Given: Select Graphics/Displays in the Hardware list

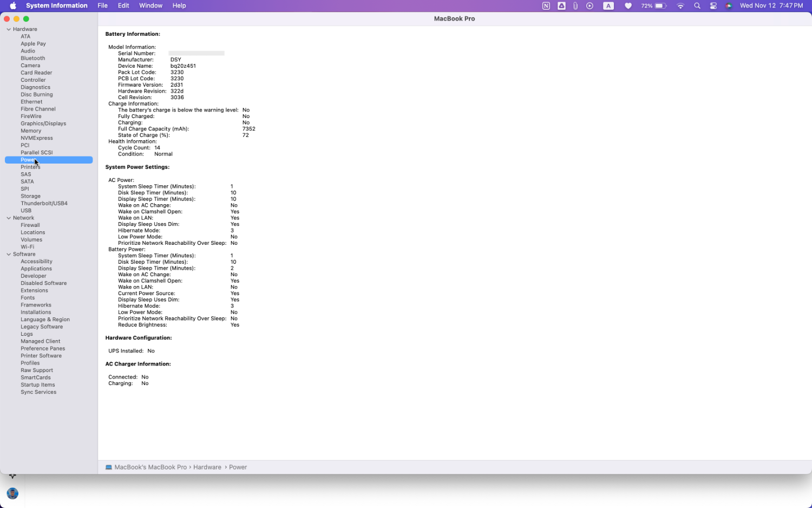Looking at the screenshot, I should coord(43,123).
